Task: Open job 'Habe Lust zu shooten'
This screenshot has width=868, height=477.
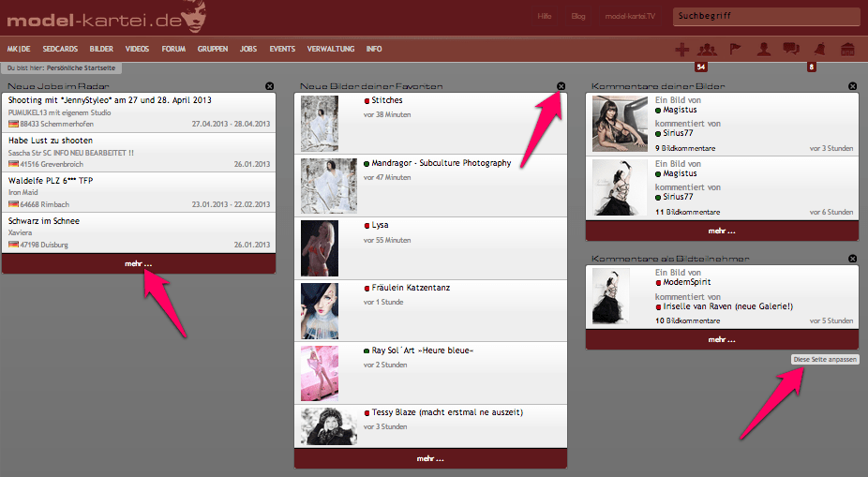Action: click(51, 141)
